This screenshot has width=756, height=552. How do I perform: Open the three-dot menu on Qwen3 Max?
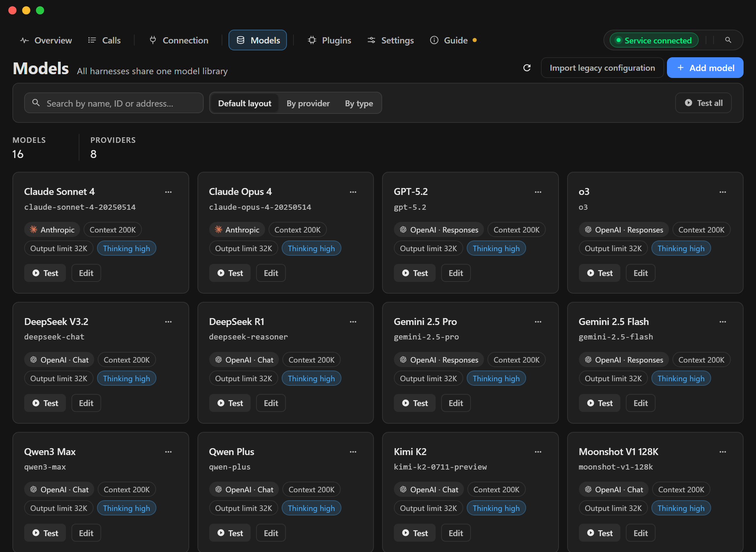tap(168, 452)
